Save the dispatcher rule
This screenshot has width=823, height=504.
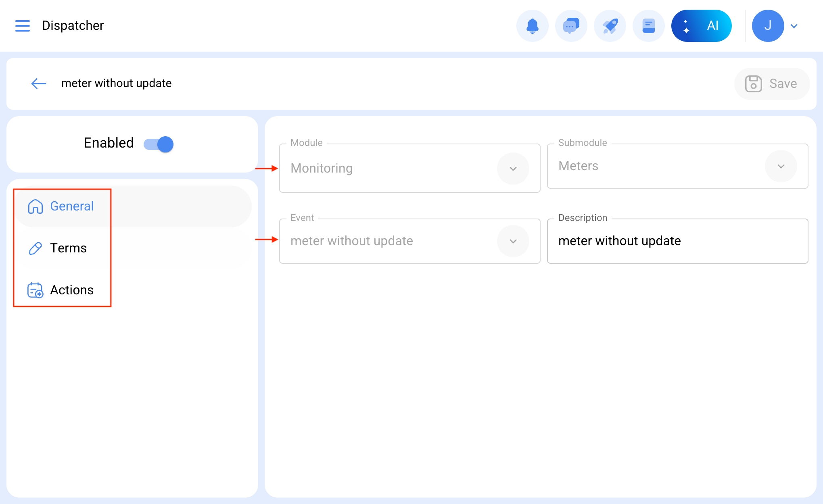(772, 84)
